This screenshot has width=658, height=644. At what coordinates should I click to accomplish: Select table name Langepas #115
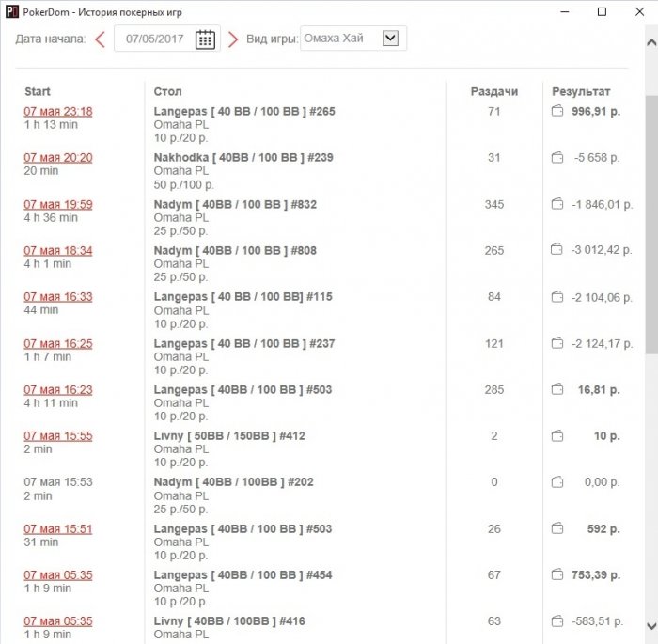[243, 297]
